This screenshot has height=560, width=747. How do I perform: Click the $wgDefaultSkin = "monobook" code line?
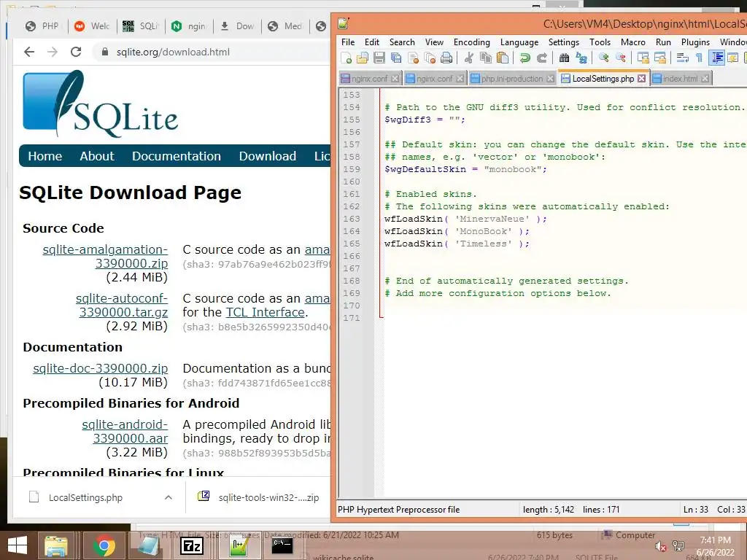465,169
